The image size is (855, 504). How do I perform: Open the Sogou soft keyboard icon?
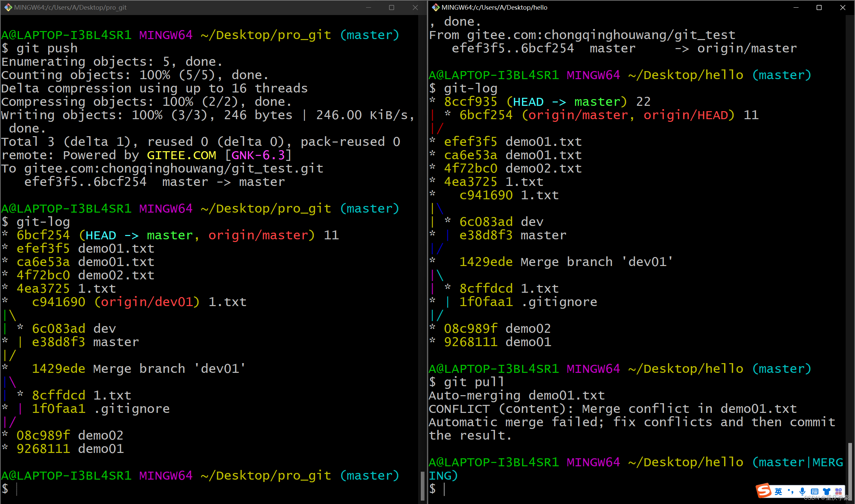815,491
